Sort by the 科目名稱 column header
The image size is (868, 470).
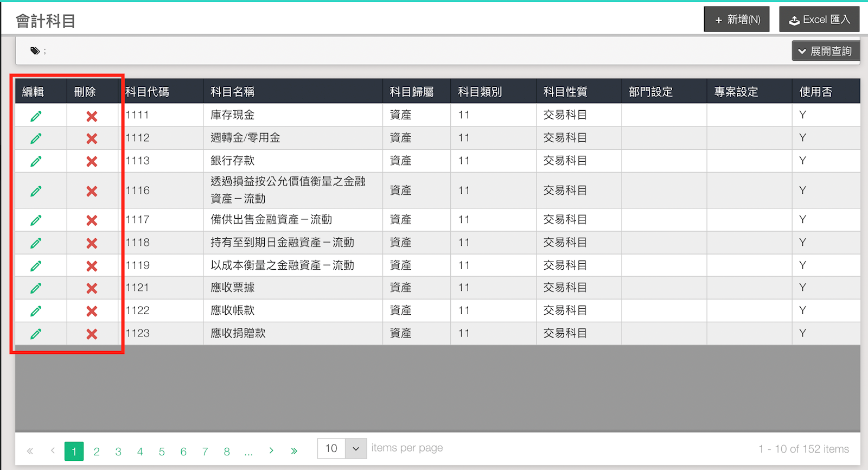click(233, 92)
